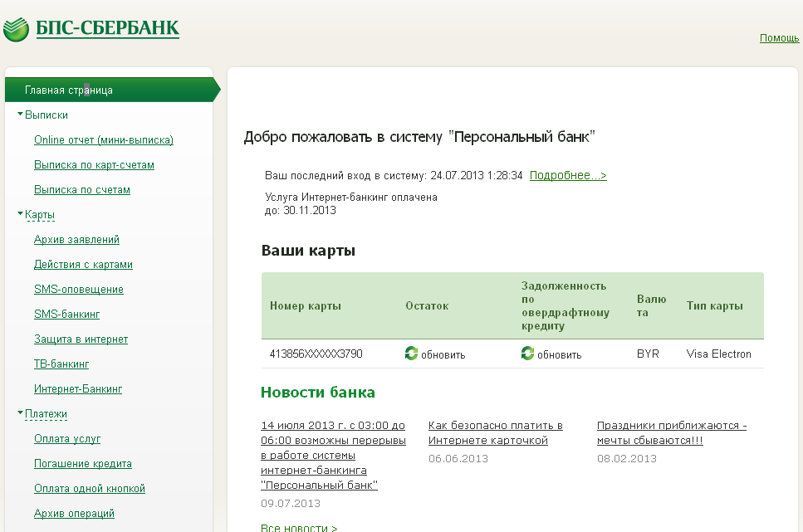This screenshot has height=532, width=803.
Task: Open Действия с картами page
Action: pos(83,265)
